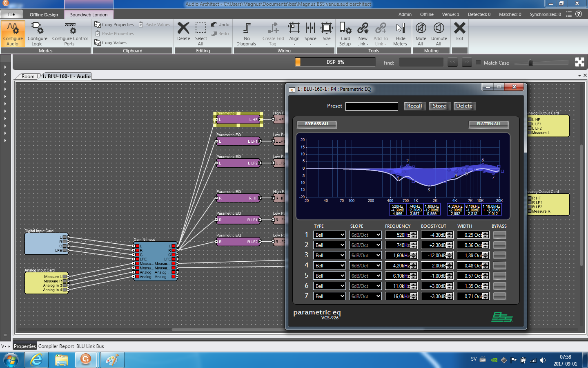Set wiring to No Diagonals

tap(246, 34)
